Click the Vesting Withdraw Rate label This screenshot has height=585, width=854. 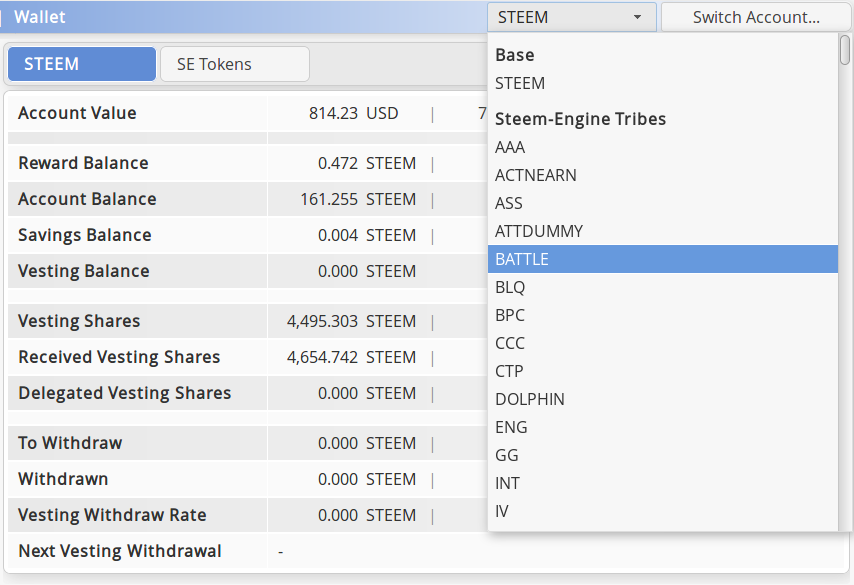[x=112, y=515]
